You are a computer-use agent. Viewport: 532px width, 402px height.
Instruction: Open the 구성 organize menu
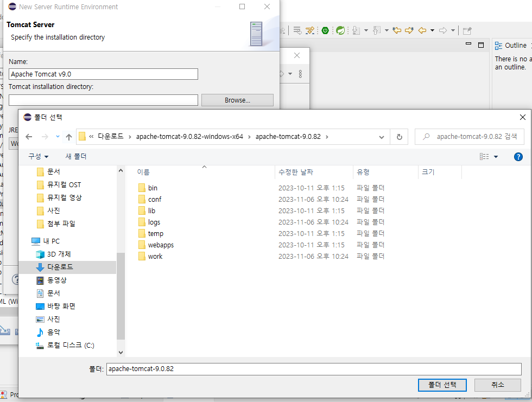click(38, 156)
